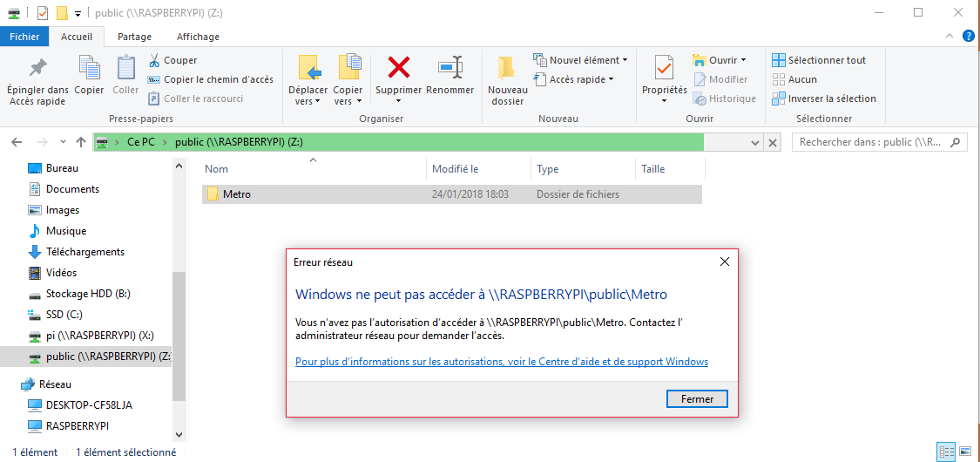Viewport: 980px width, 462px height.
Task: Click Copier le chemin d'accès
Action: [211, 79]
